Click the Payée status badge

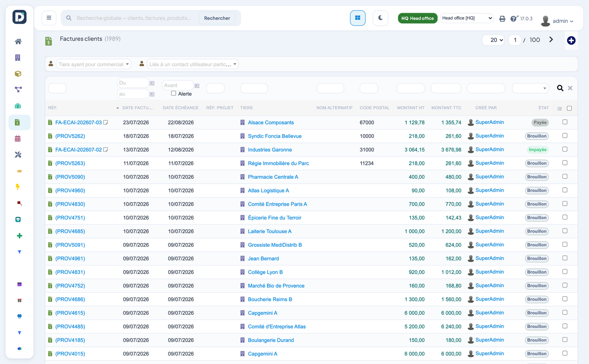(540, 122)
